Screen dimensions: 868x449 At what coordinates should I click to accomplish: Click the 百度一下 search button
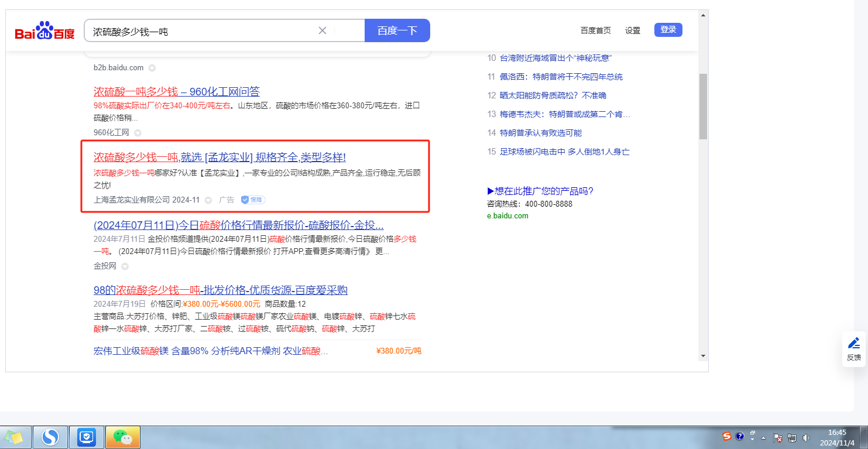(397, 30)
